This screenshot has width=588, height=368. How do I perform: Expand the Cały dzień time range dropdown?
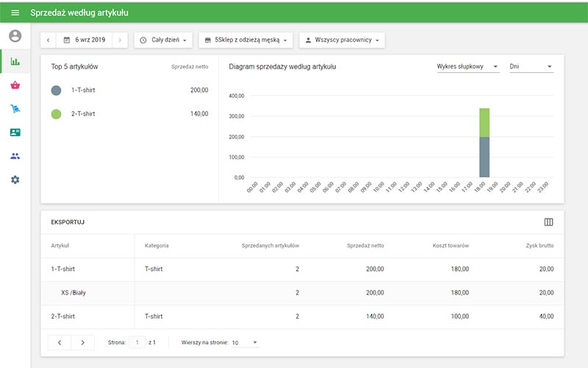pyautogui.click(x=165, y=40)
